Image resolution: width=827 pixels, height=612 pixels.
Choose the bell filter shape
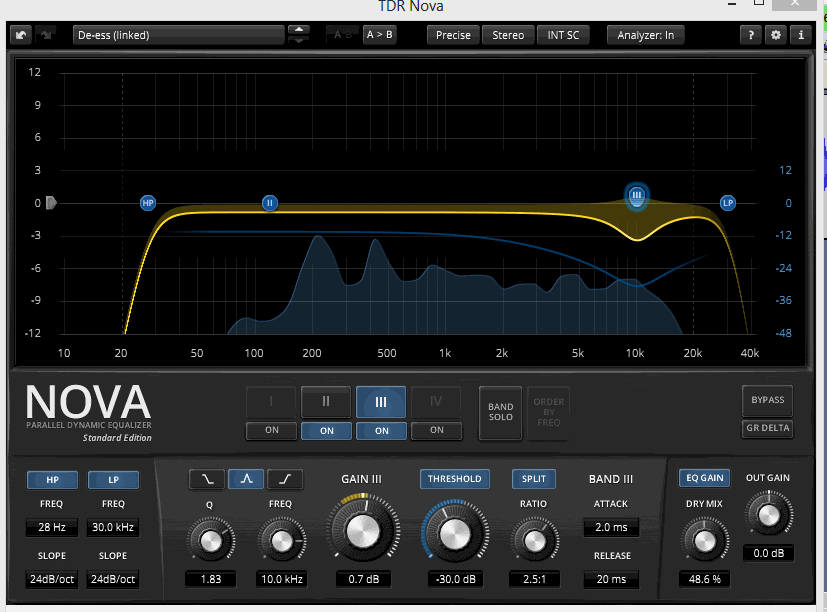pyautogui.click(x=246, y=479)
